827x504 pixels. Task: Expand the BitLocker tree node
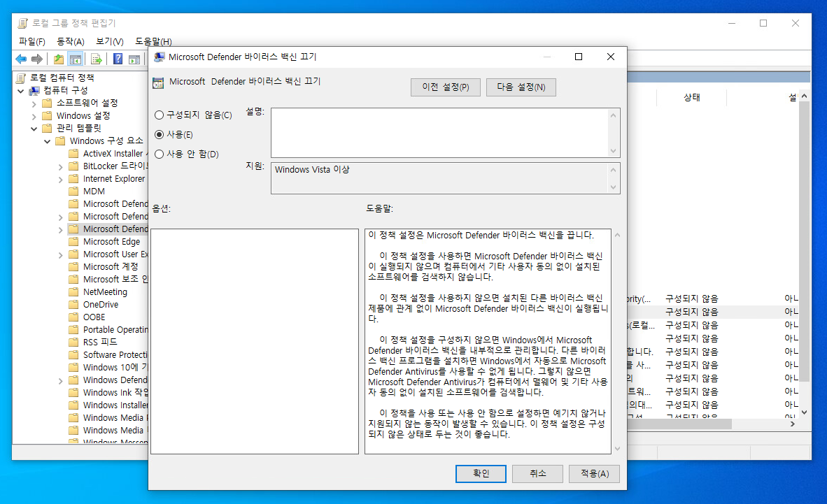[x=60, y=166]
